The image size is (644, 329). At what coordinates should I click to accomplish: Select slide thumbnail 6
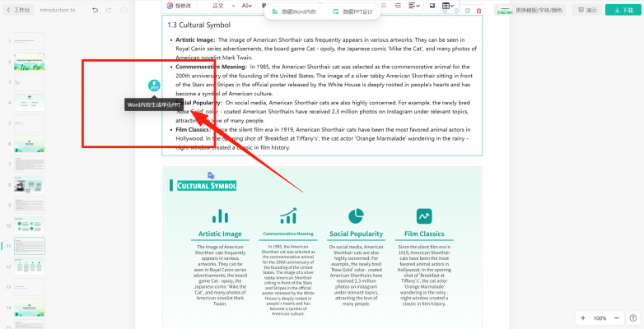[x=30, y=144]
